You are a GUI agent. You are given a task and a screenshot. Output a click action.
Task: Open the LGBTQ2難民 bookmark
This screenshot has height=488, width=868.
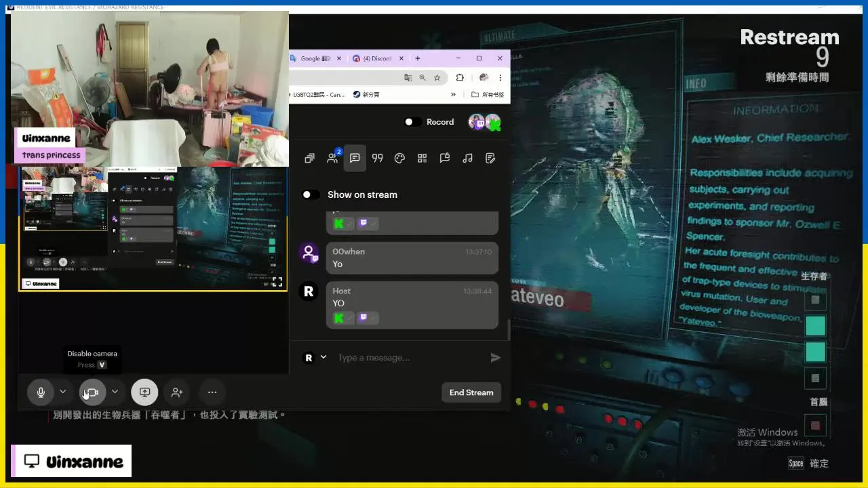click(318, 95)
